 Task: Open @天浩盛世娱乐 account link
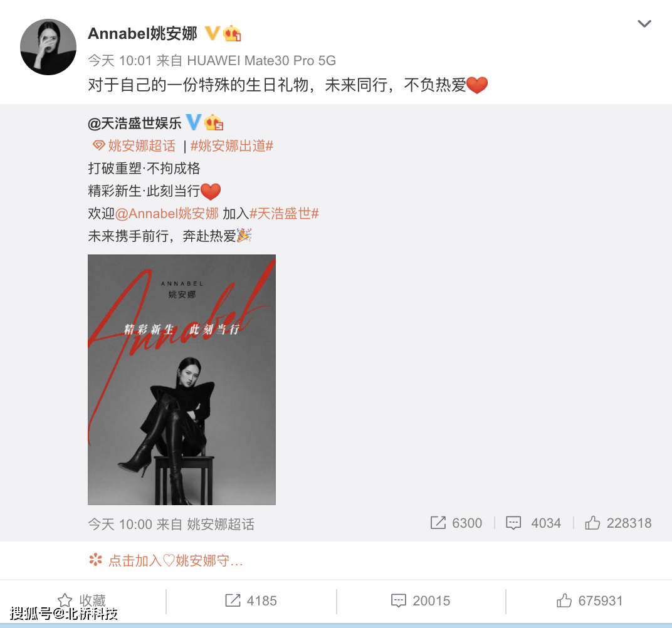(x=135, y=123)
